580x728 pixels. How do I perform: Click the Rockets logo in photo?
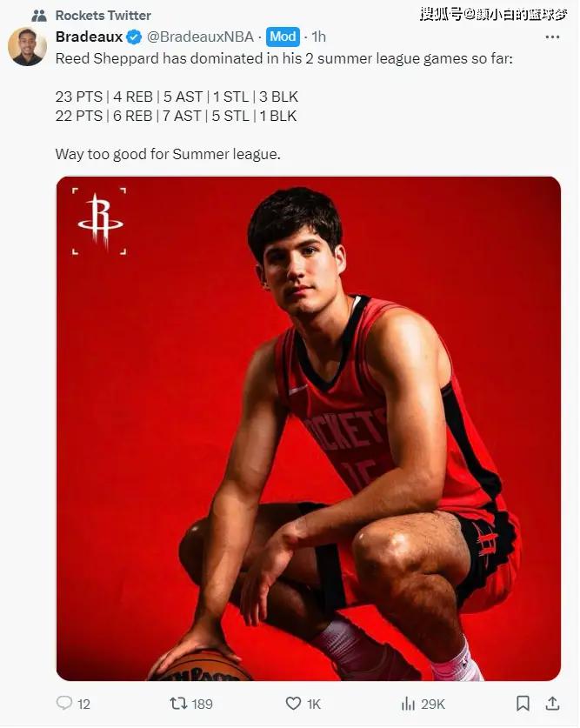(99, 221)
